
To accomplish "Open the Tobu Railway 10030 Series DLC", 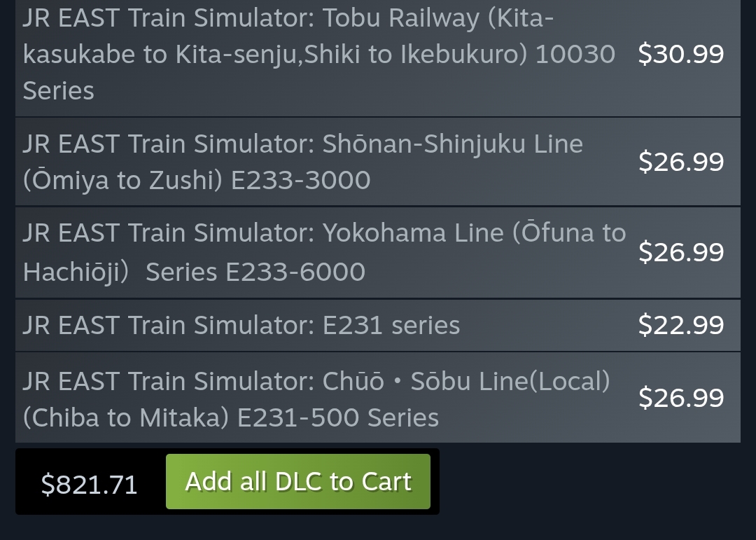I will (318, 54).
